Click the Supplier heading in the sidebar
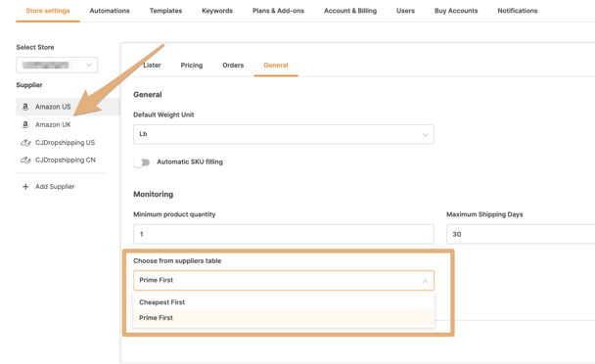 (29, 85)
